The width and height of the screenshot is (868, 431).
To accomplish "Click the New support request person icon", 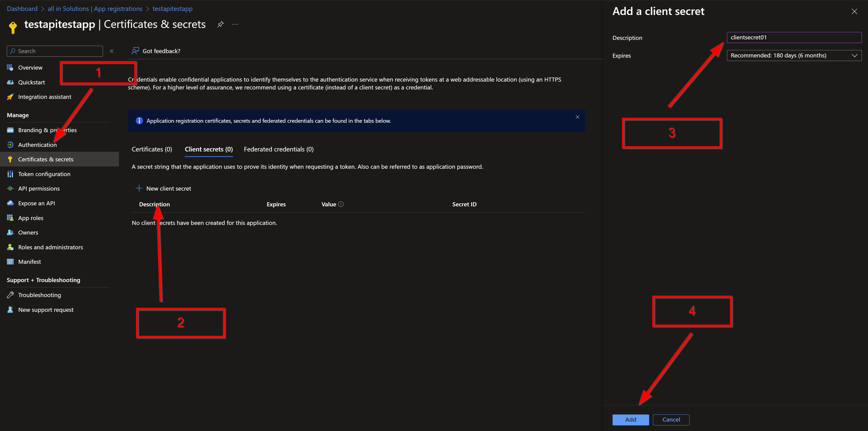I will point(10,309).
